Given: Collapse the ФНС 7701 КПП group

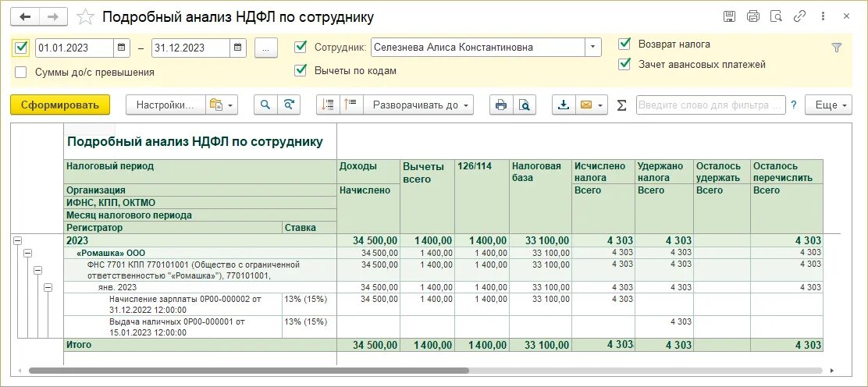Looking at the screenshot, I should [38, 270].
